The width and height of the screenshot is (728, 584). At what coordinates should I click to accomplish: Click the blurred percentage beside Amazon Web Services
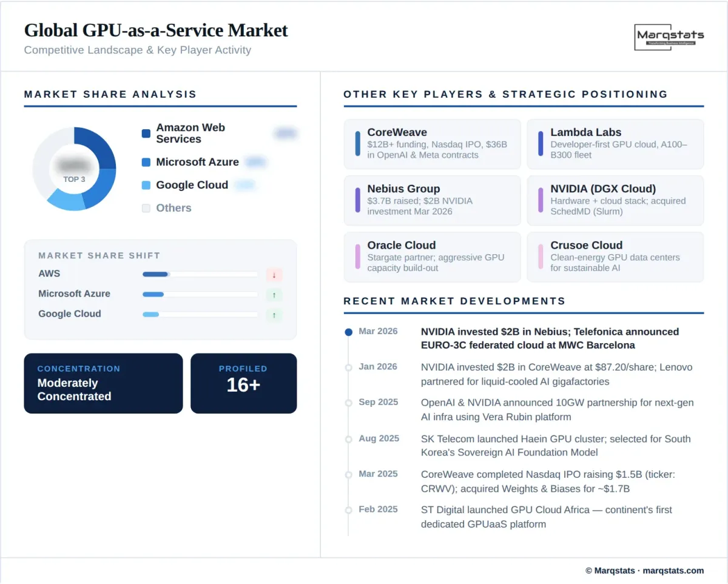click(285, 133)
